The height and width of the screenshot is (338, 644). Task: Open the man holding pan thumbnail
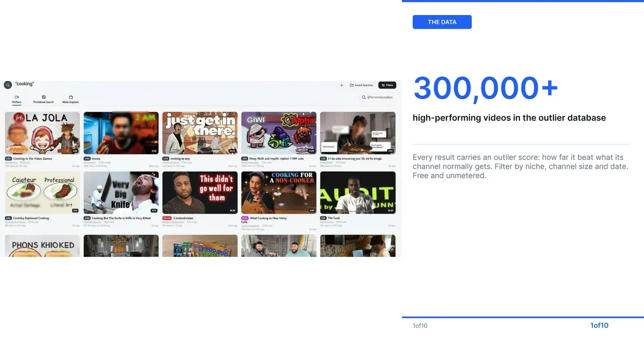coord(357,133)
